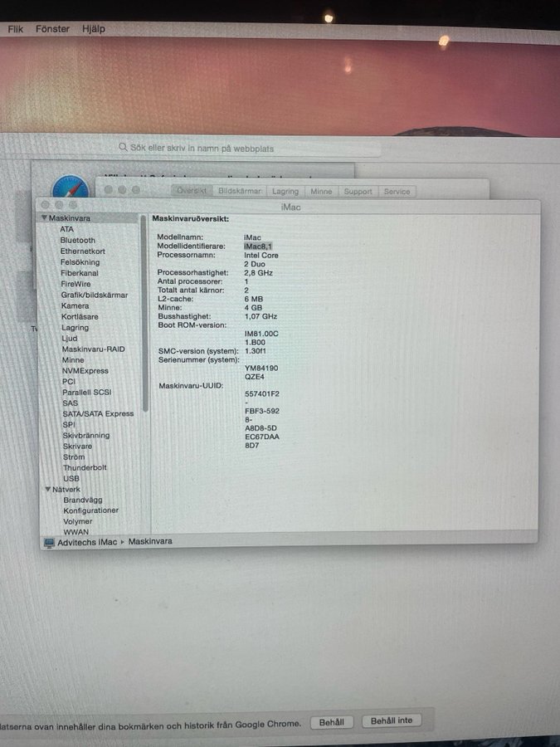
Task: Select Grafik/bildskärmar in the sidebar
Action: tap(94, 295)
